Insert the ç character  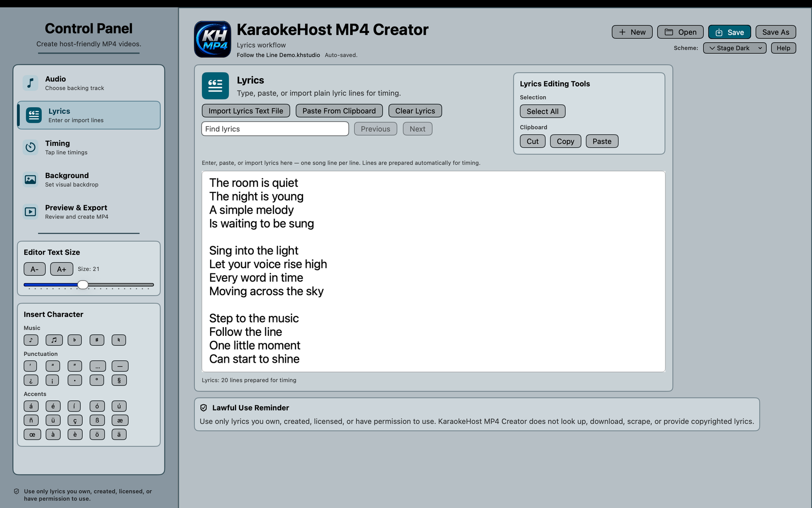coord(75,420)
